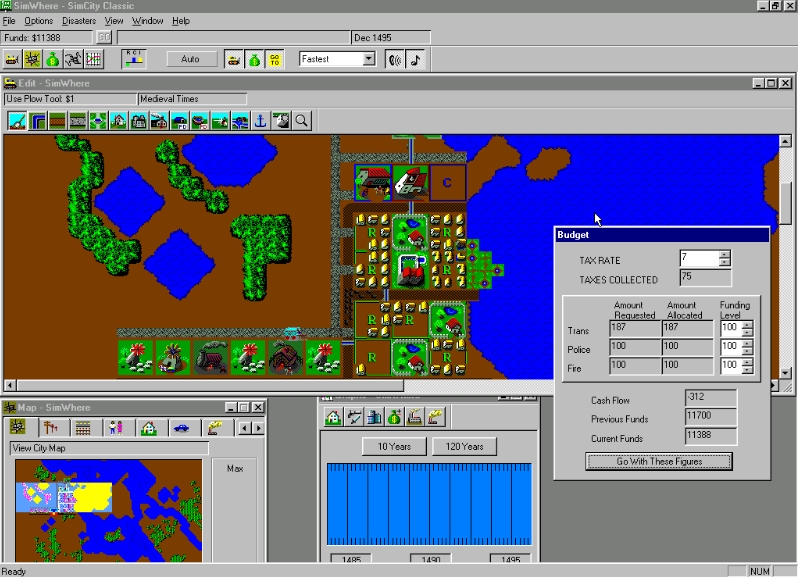Decrease Police funding level

tap(747, 352)
